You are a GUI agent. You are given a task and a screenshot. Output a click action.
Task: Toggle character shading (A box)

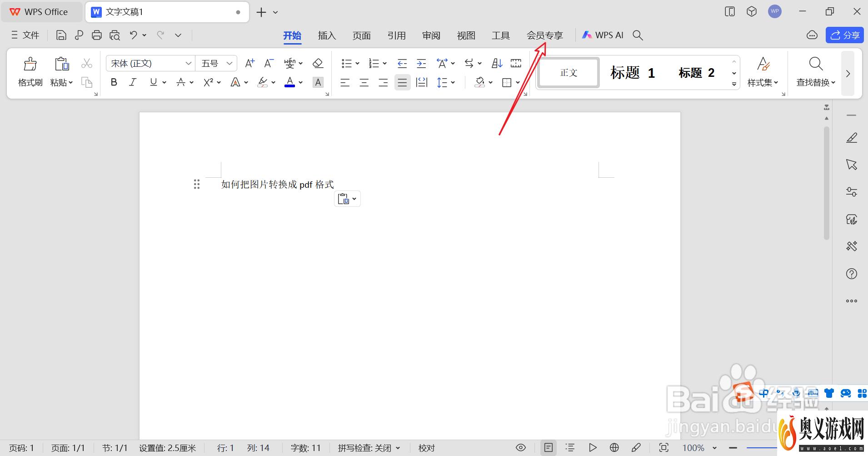click(318, 82)
